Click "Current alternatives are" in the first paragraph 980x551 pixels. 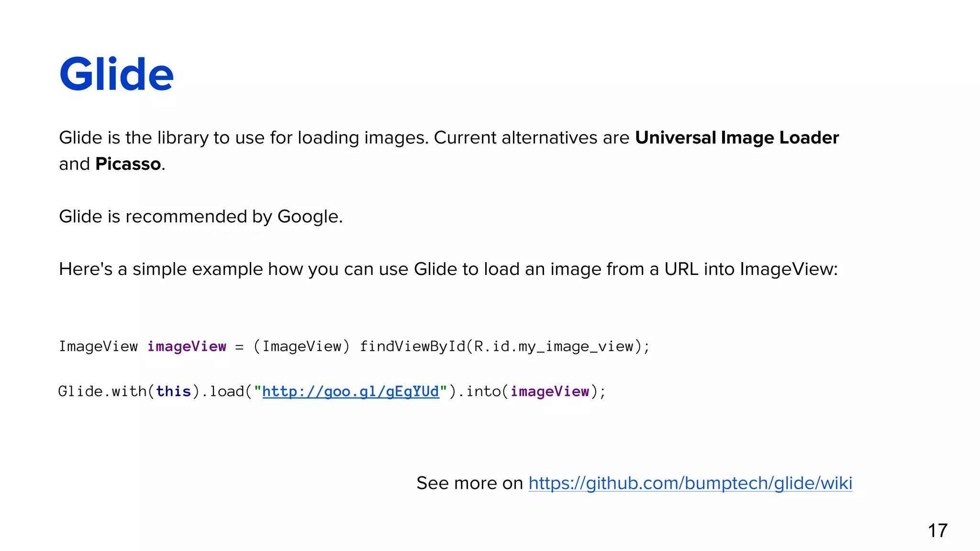531,138
